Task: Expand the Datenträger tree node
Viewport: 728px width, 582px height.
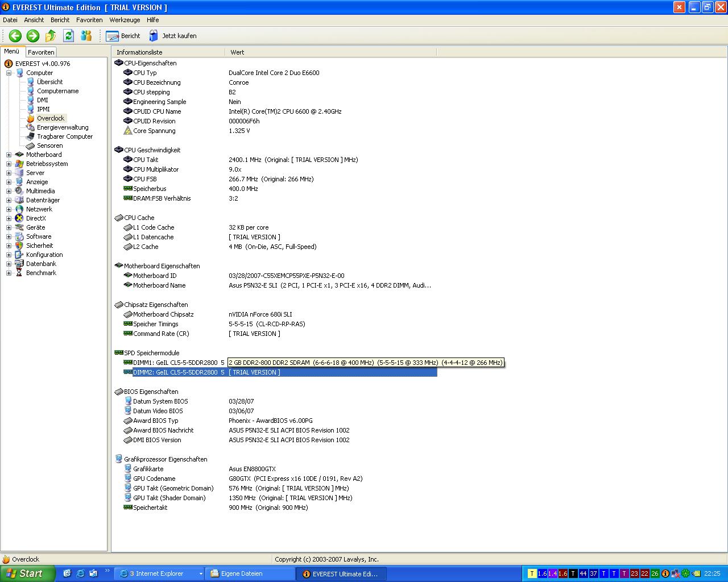Action: [x=9, y=200]
